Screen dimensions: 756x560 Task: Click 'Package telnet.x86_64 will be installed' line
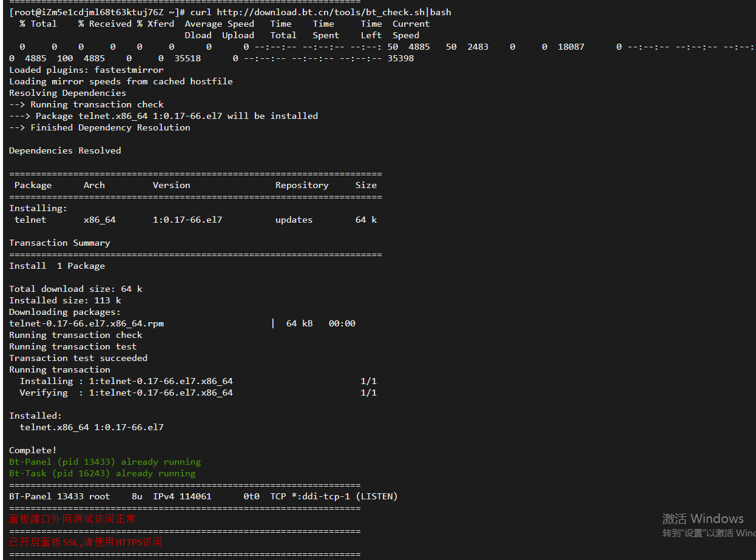pyautogui.click(x=163, y=116)
